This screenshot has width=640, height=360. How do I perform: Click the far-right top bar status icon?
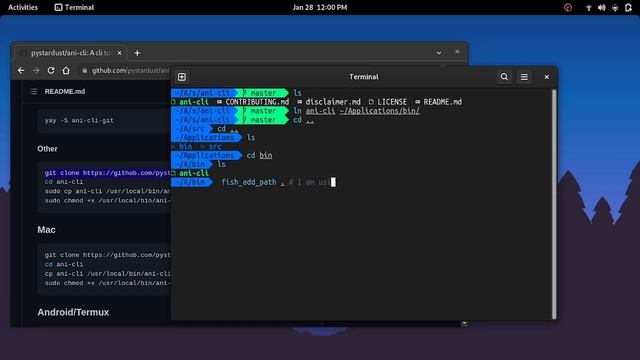[629, 7]
